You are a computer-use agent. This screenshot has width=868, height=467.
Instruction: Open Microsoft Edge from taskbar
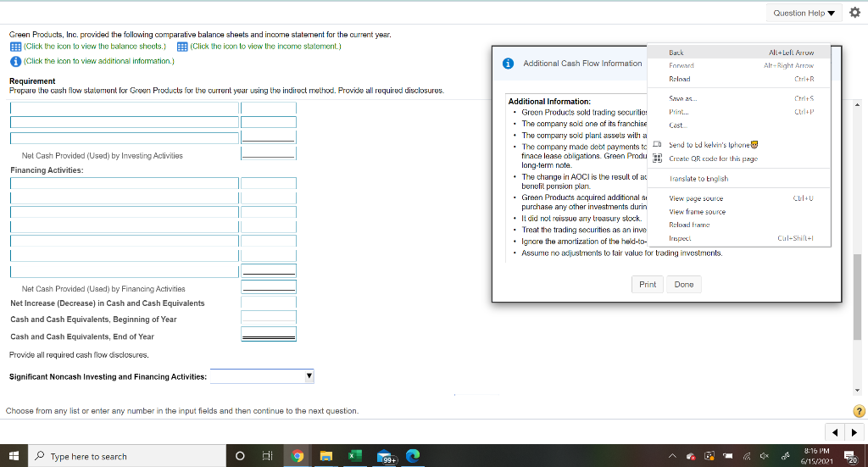413,456
